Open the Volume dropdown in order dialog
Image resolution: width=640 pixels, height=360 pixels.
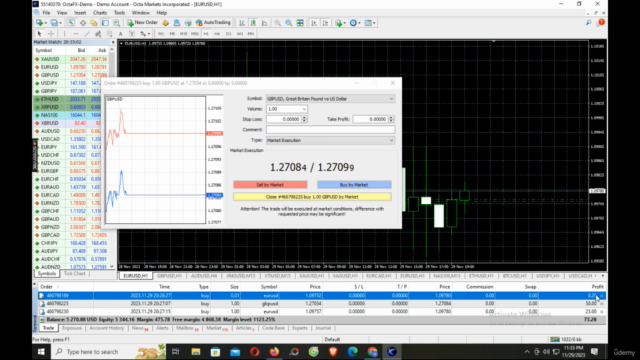tap(304, 109)
